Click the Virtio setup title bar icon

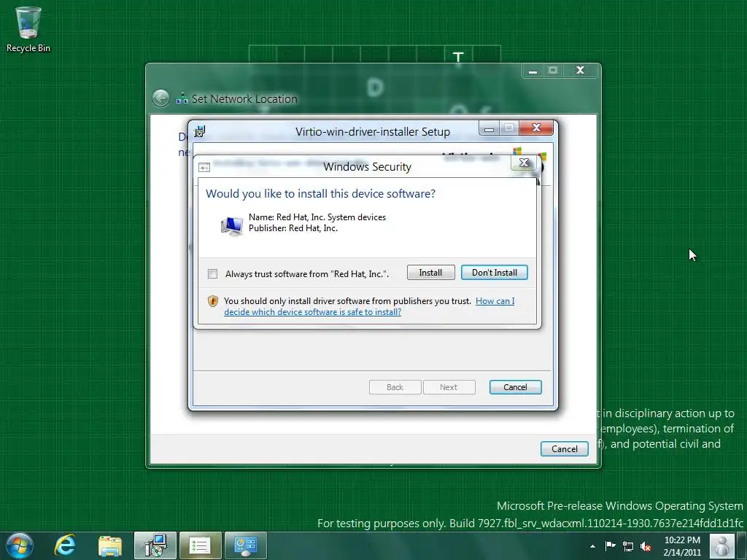pyautogui.click(x=200, y=131)
